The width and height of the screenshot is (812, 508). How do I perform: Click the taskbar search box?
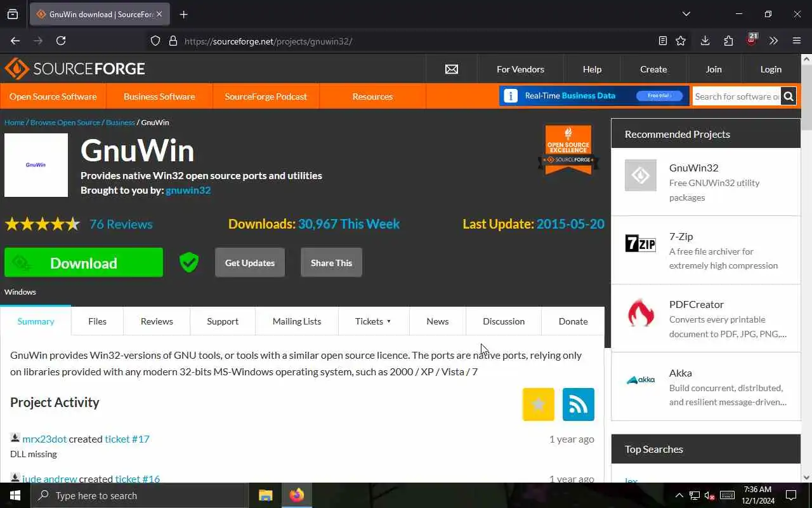139,495
